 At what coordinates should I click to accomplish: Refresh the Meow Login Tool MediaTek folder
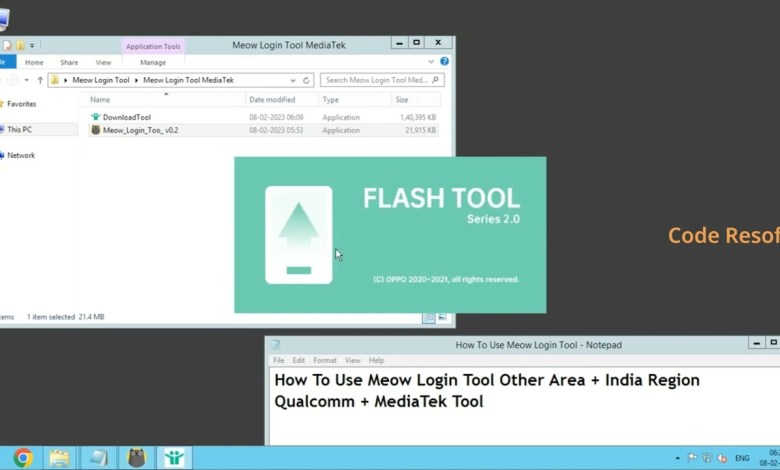click(x=306, y=80)
